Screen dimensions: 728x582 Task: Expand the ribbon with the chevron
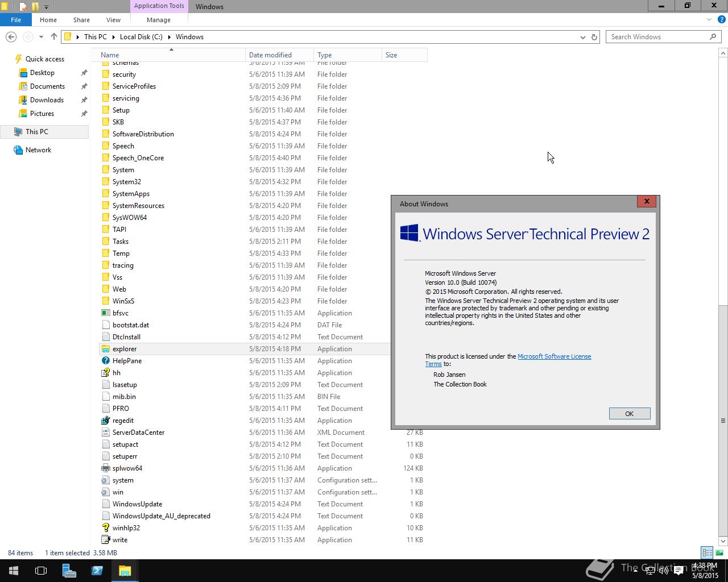[709, 20]
